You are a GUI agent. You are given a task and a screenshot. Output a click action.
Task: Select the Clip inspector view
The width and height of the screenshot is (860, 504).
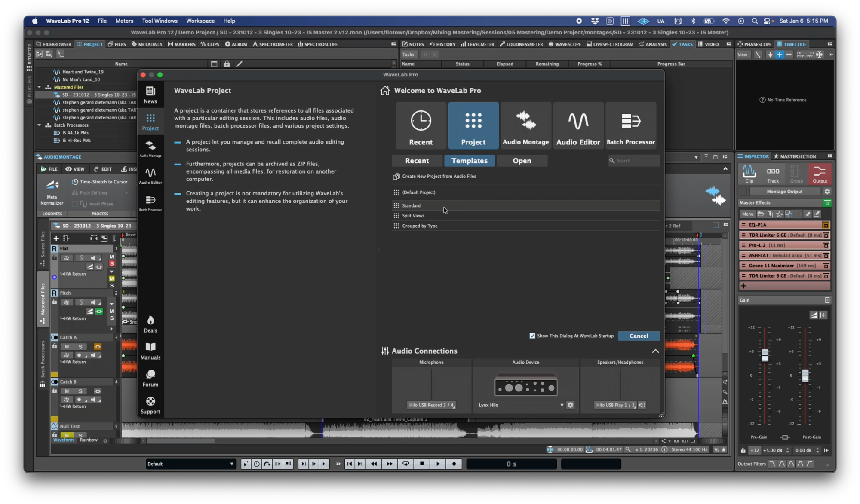[x=749, y=174]
